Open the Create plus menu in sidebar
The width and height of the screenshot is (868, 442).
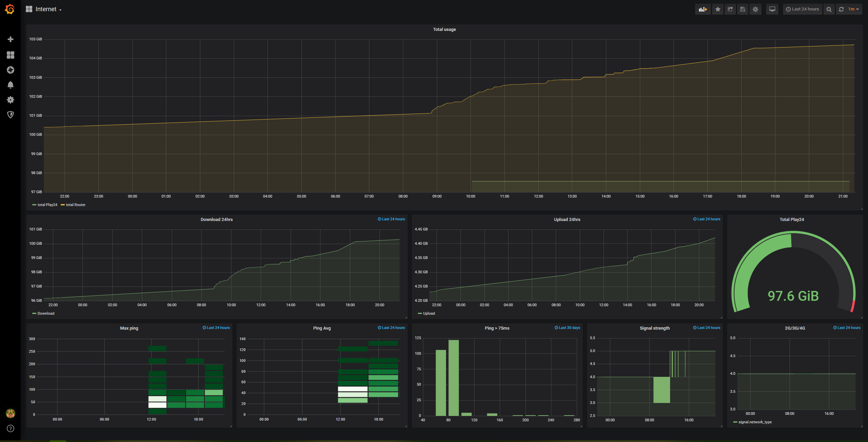click(x=11, y=39)
